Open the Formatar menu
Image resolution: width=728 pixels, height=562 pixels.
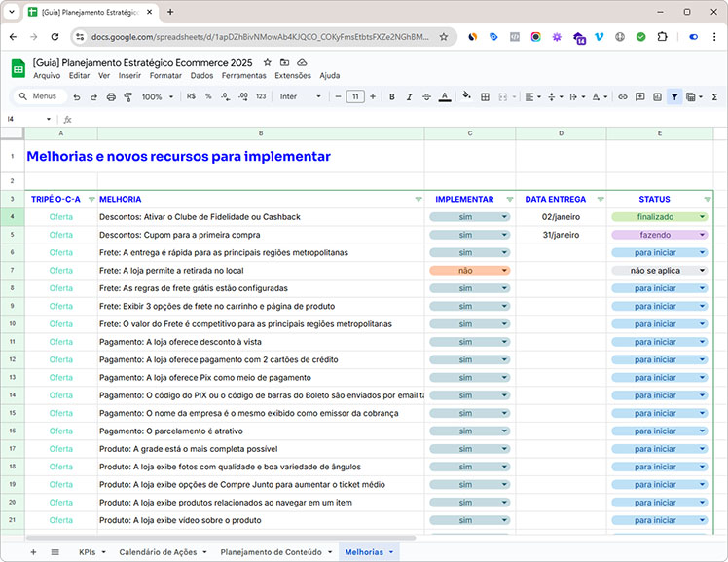click(x=165, y=75)
